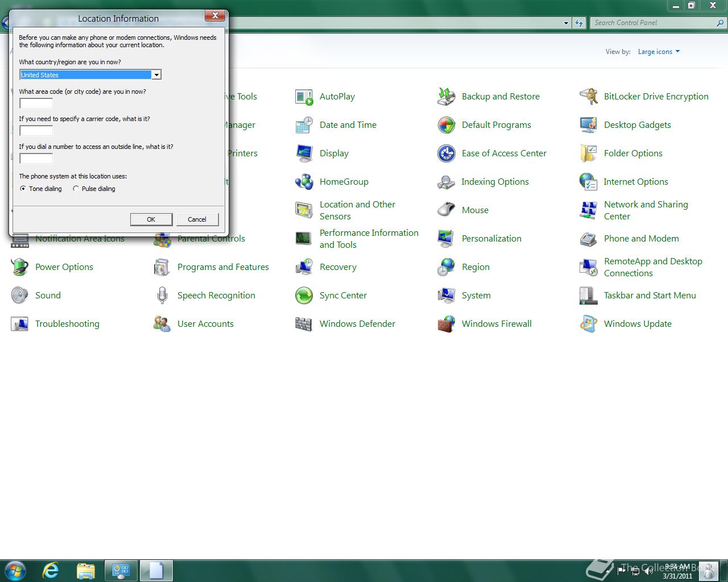
Task: Click the address bar refresh button
Action: [579, 23]
